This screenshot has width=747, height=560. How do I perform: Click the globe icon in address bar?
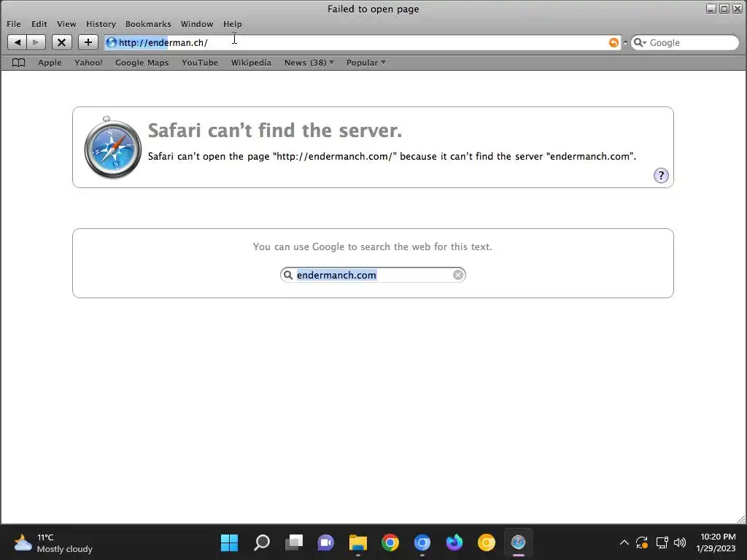coord(112,42)
